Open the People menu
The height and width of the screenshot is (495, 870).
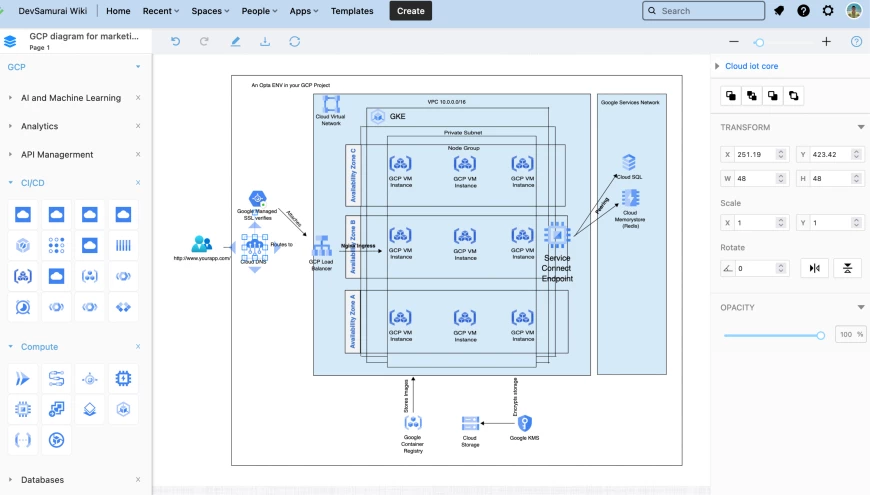(259, 11)
